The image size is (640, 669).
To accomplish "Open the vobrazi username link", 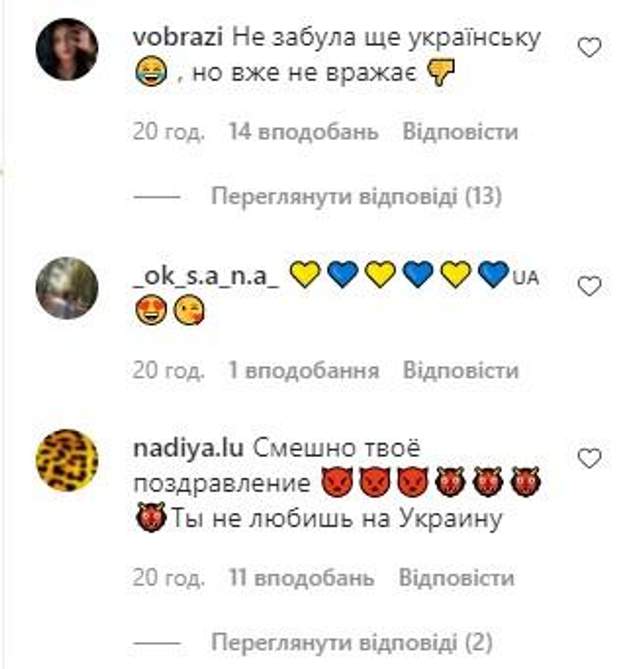I will pos(178,38).
